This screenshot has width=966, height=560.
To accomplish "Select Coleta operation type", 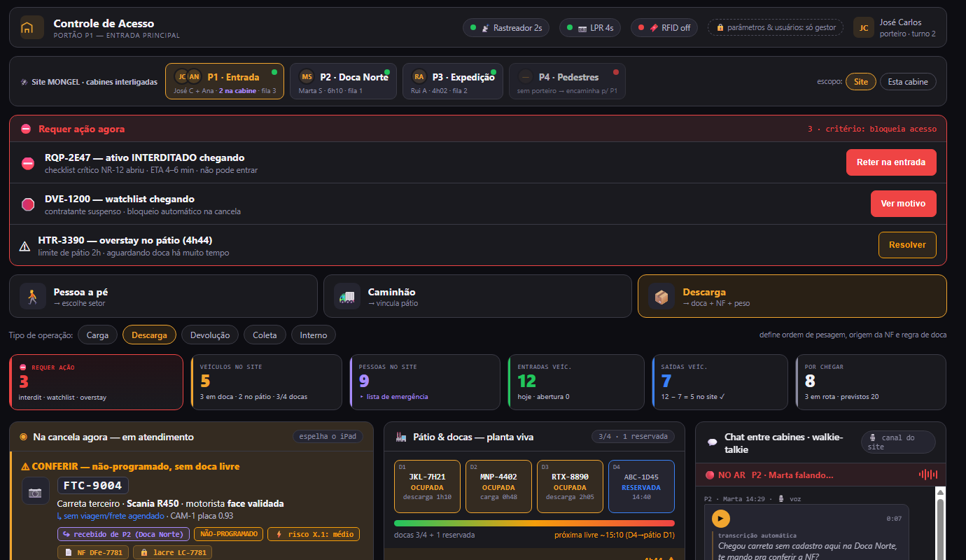I will (x=265, y=335).
